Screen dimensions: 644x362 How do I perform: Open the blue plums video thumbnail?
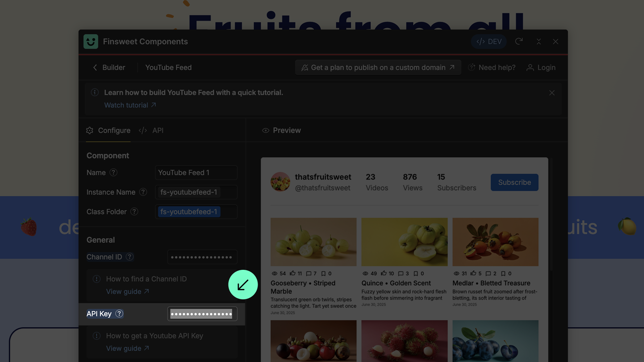pyautogui.click(x=495, y=341)
